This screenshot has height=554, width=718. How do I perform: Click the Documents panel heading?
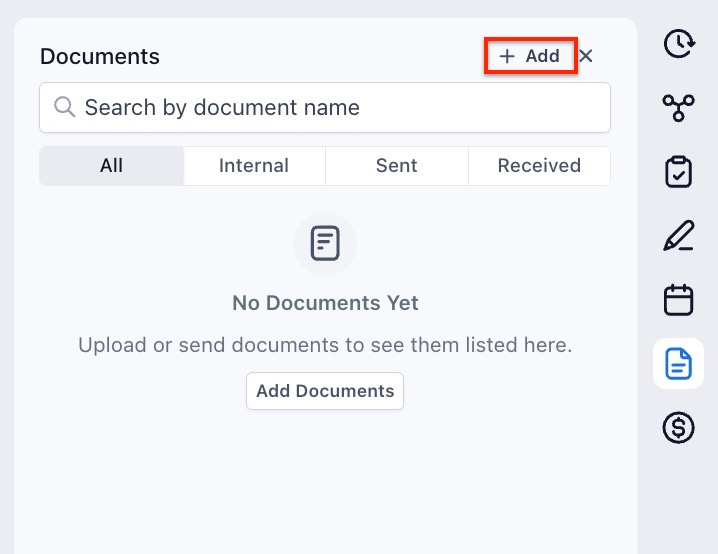point(100,57)
